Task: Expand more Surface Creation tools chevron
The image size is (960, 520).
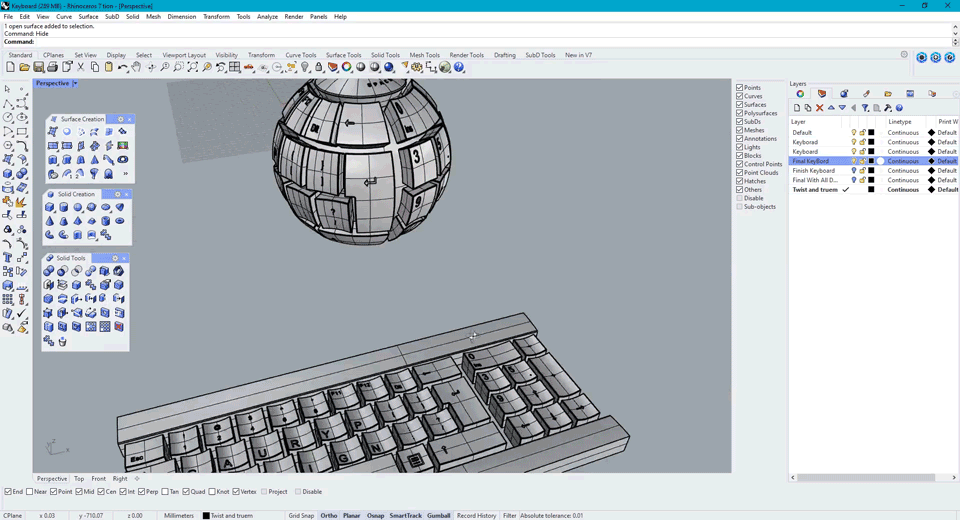Action: coord(126,174)
